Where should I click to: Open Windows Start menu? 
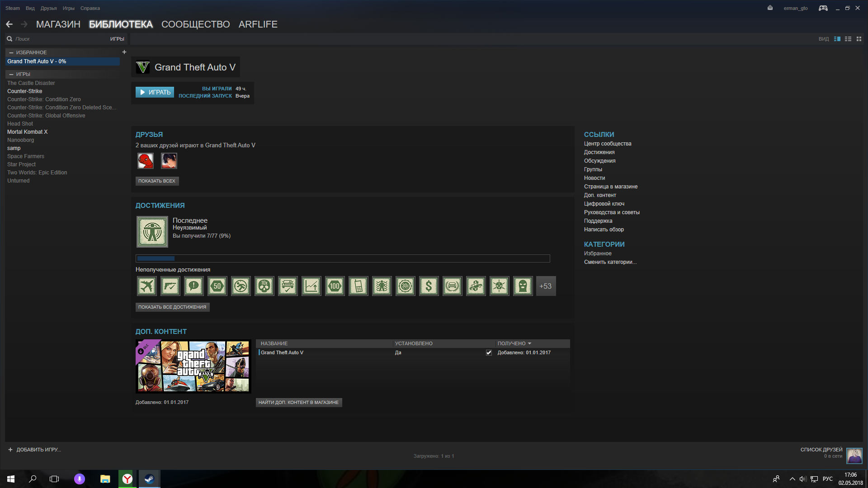click(11, 479)
